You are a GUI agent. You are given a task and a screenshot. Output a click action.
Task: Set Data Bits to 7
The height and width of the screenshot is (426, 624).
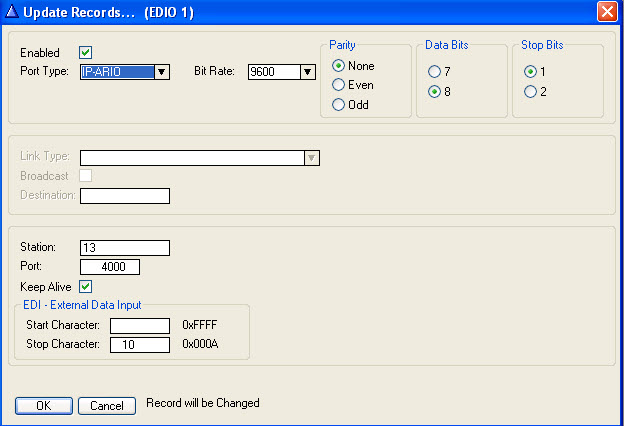click(434, 72)
